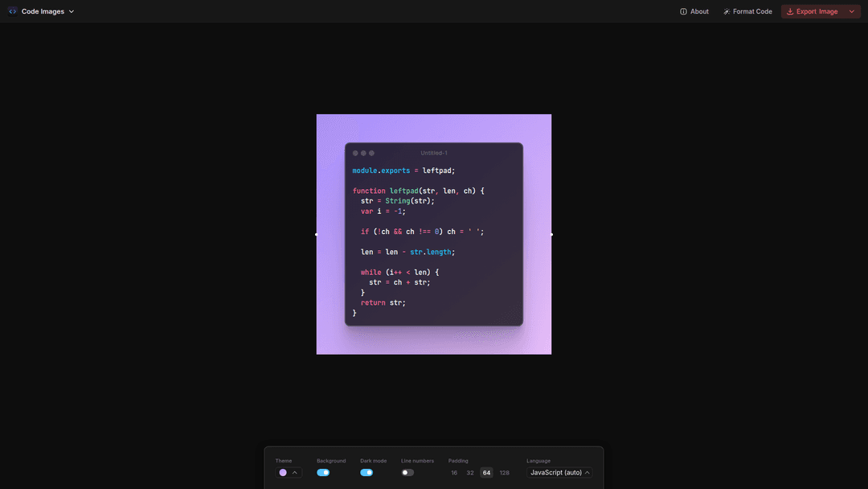This screenshot has height=489, width=868.
Task: Click the left resize handle of the frame
Action: click(317, 234)
